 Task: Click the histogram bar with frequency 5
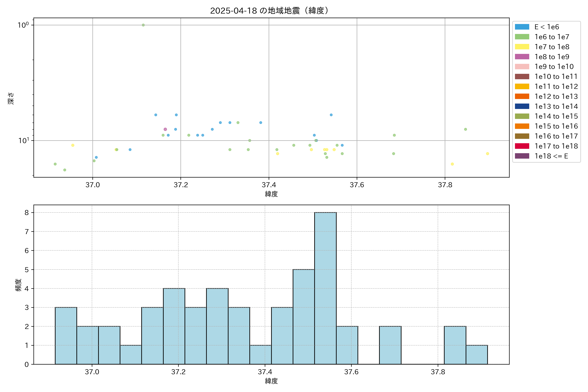click(303, 317)
